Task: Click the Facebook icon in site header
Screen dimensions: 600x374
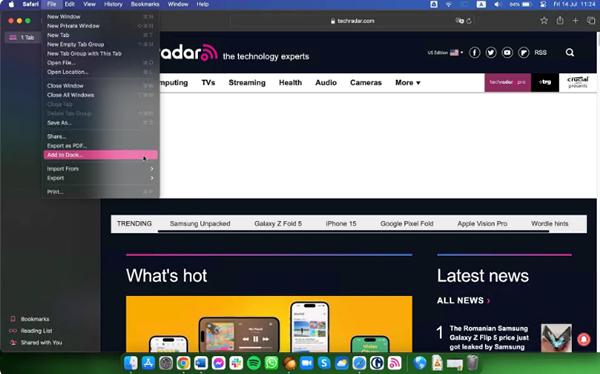Action: (x=474, y=52)
